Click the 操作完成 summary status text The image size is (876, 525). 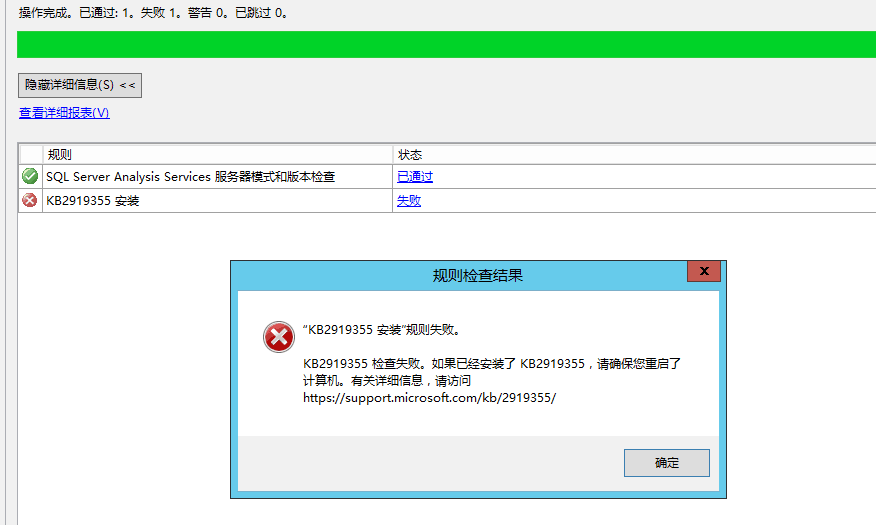pyautogui.click(x=154, y=12)
